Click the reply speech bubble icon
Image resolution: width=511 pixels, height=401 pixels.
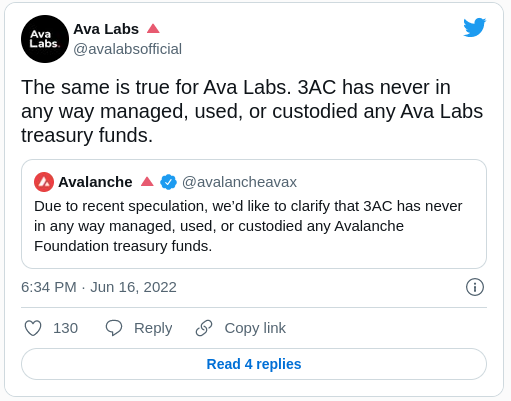114,328
